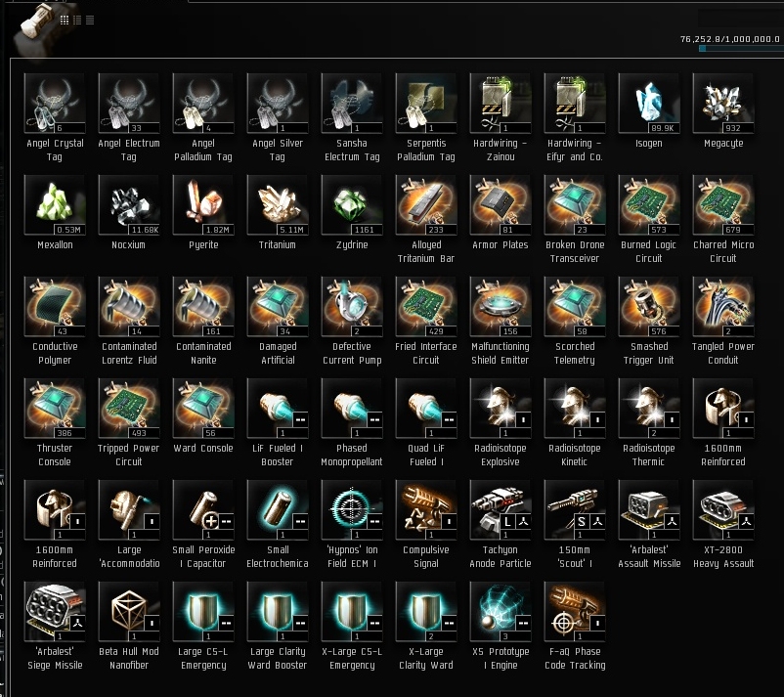Screen dimensions: 784x697
Task: Select the LiF Fueled I Booster module
Action: pyautogui.click(x=278, y=408)
